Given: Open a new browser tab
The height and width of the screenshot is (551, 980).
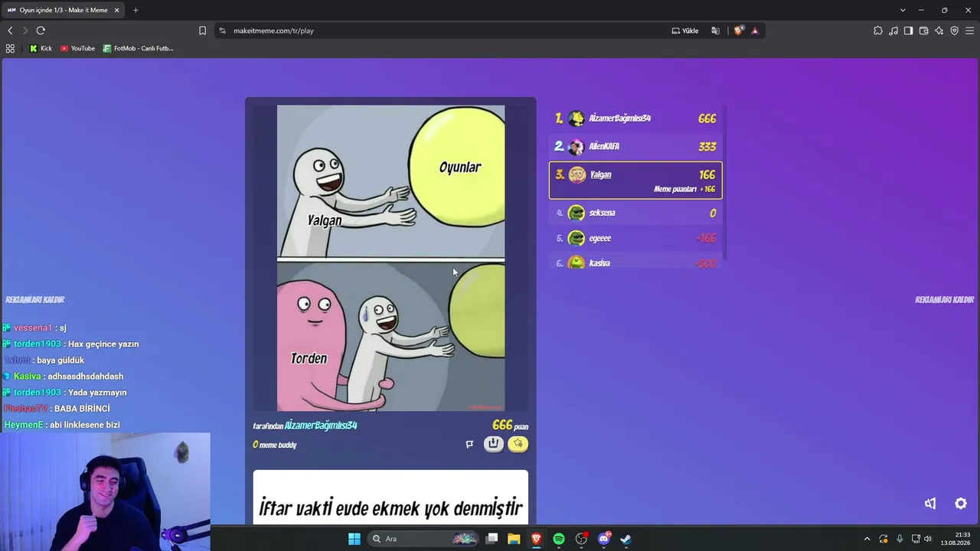Looking at the screenshot, I should coord(136,10).
